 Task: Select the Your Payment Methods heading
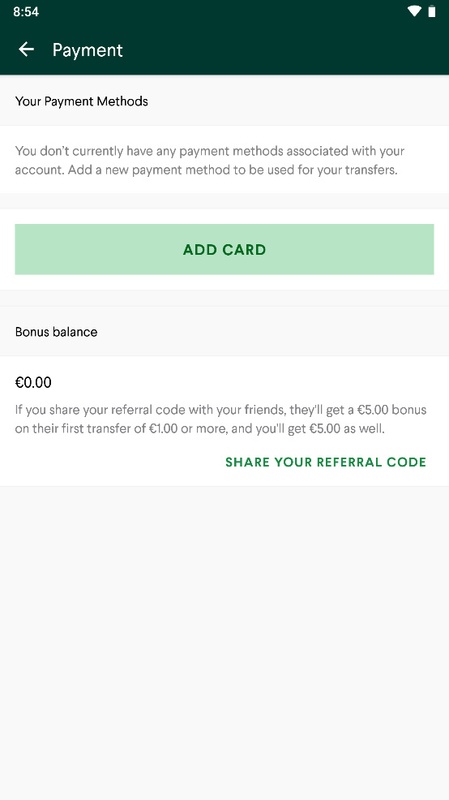(82, 101)
